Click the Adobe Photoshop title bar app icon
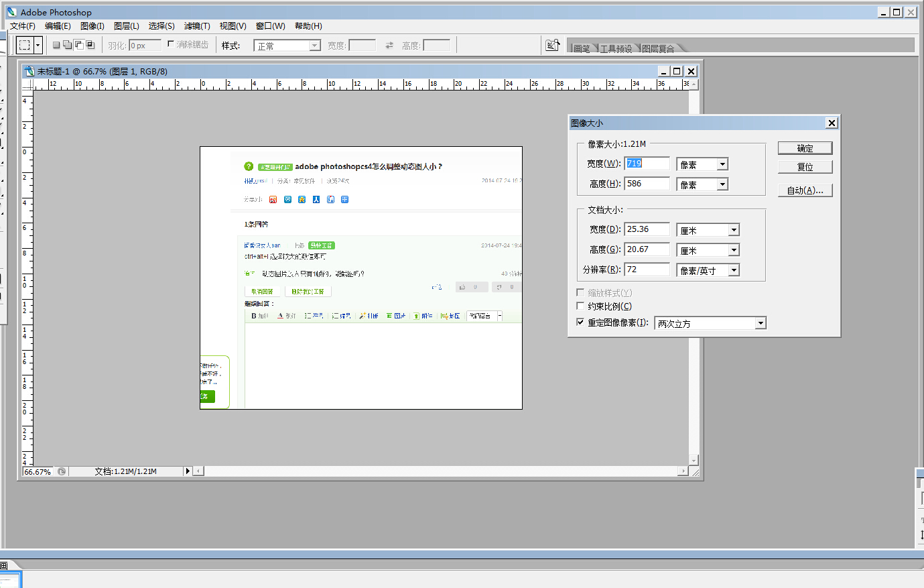The height and width of the screenshot is (588, 924). point(11,12)
